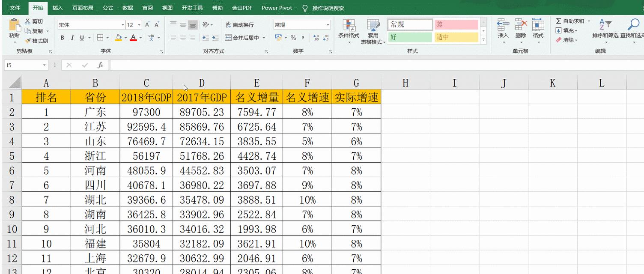Apply the 适中 (Neutral) cell style

[x=456, y=37]
